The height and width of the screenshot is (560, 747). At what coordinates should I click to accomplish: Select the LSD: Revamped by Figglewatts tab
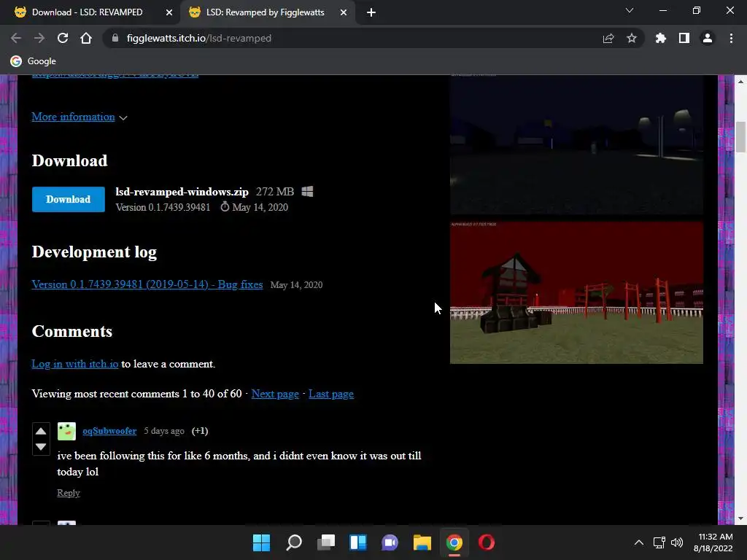pyautogui.click(x=265, y=12)
